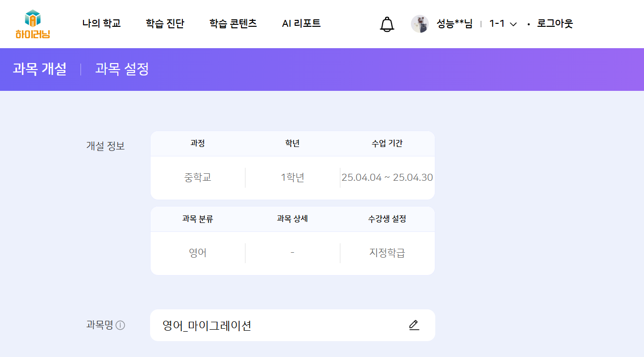Switch to the 과목 설정 tab
This screenshot has height=357, width=644.
coord(122,70)
